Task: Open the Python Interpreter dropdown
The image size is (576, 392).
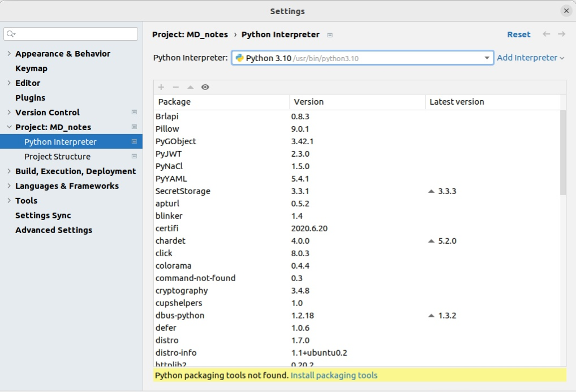Action: tap(487, 58)
